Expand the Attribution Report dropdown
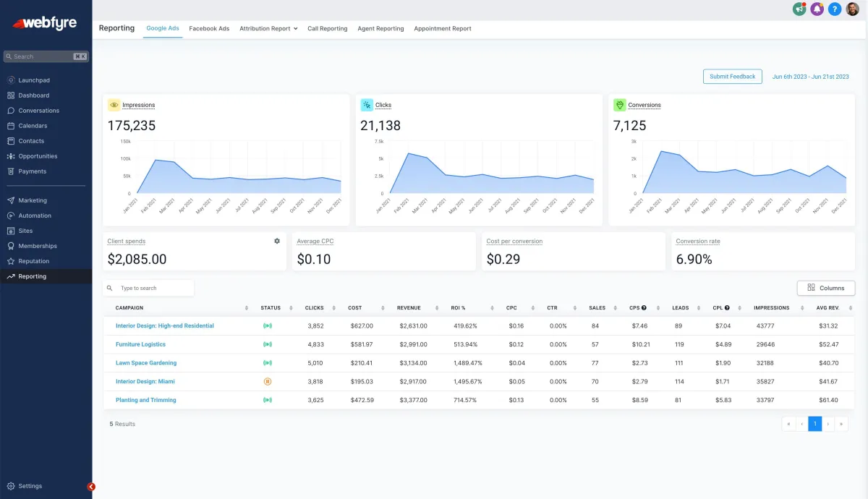Screen dimensions: 868x499 [268, 29]
